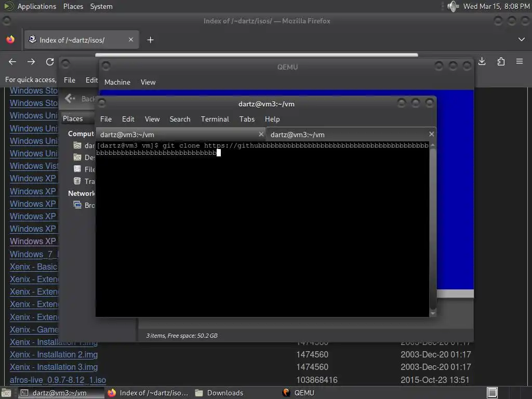This screenshot has height=399, width=532.
Task: Open the Firefox extensions puzzle icon
Action: (501, 61)
